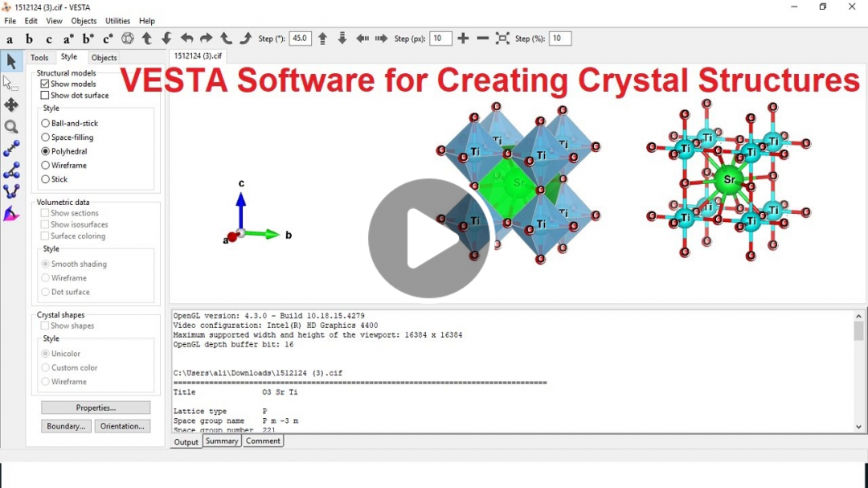Rotate clockwise around z axis
This screenshot has width=868, height=488.
pyautogui.click(x=245, y=39)
